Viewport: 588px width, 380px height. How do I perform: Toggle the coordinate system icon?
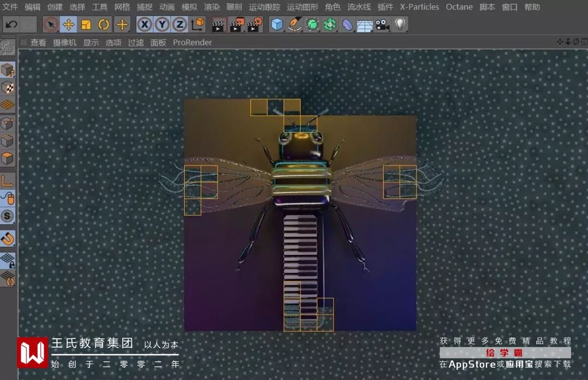point(198,25)
